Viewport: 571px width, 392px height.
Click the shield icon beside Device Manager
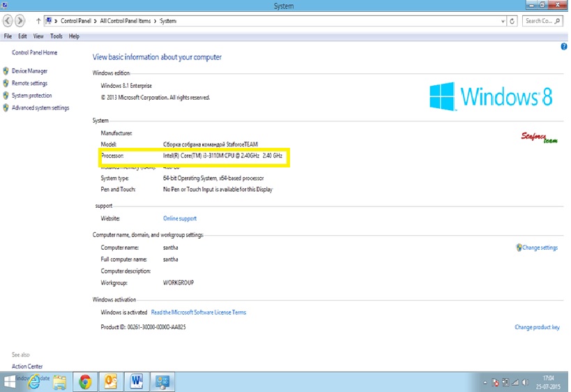(x=6, y=70)
